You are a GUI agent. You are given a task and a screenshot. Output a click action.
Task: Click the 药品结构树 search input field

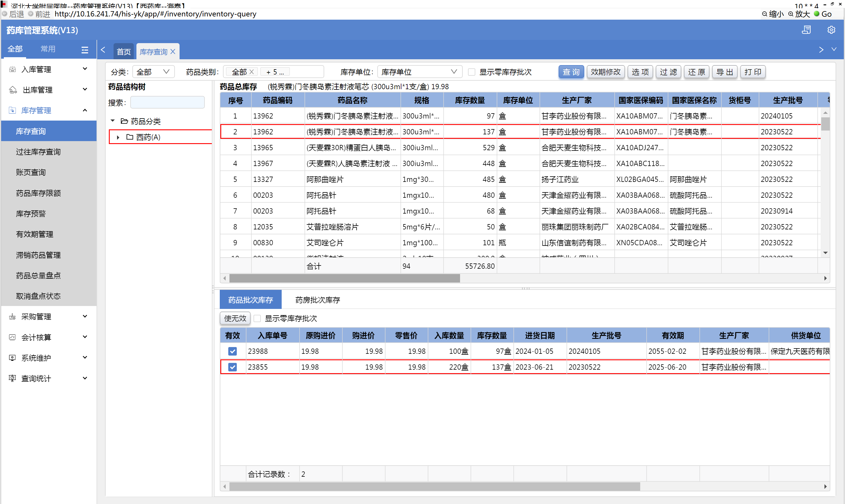[x=168, y=103]
